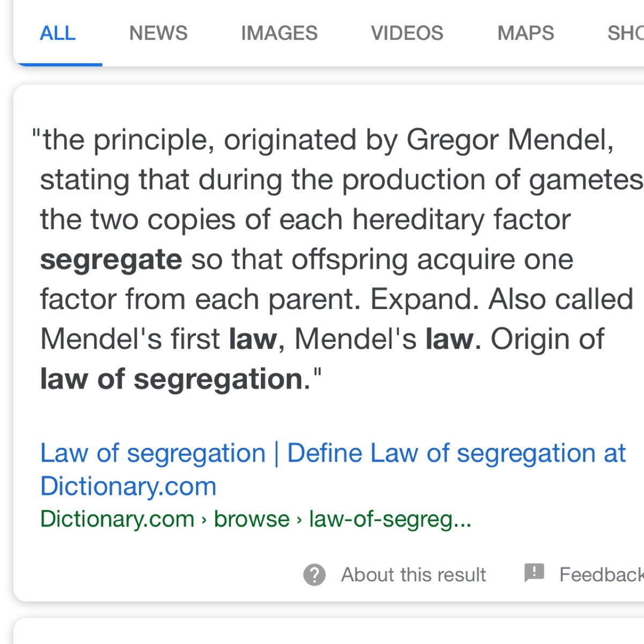Click the Feedback text label

(602, 575)
